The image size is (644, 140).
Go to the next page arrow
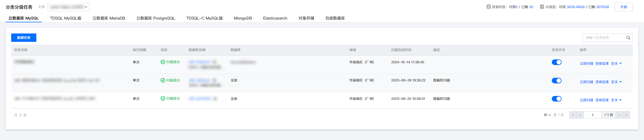619,115
